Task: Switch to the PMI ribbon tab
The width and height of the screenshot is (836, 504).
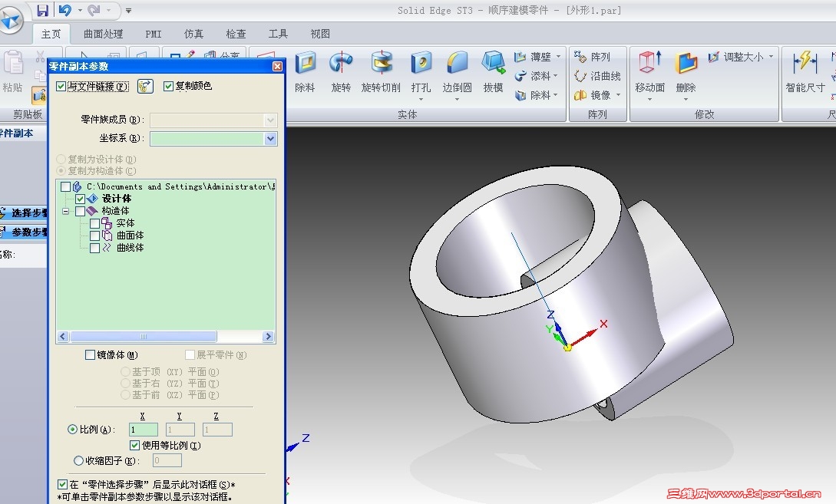Action: pyautogui.click(x=154, y=34)
